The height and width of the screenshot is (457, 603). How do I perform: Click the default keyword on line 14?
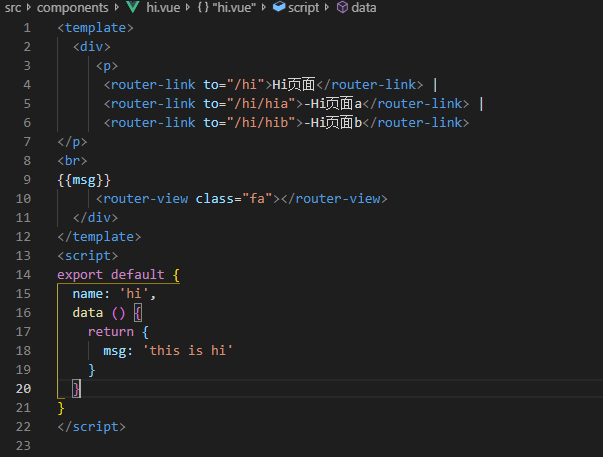(x=138, y=275)
